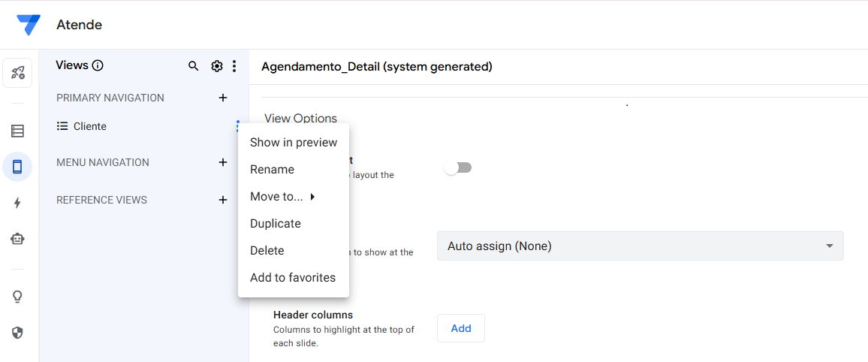Open the rocket deploy icon in sidebar
Image resolution: width=868 pixels, height=362 pixels.
pyautogui.click(x=17, y=73)
